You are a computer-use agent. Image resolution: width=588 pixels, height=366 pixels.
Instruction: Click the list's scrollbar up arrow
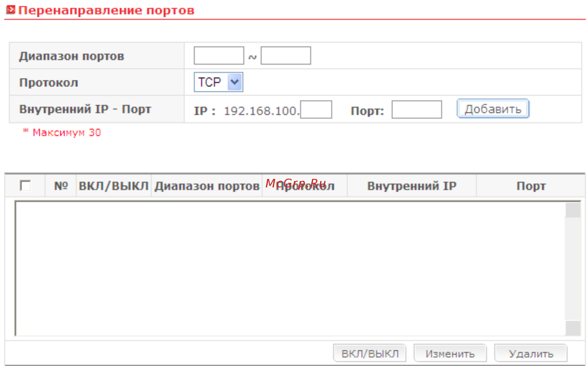click(x=573, y=210)
